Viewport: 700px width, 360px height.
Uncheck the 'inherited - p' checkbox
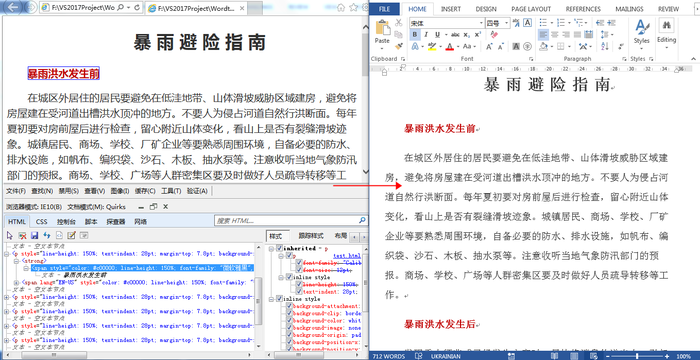(x=279, y=248)
